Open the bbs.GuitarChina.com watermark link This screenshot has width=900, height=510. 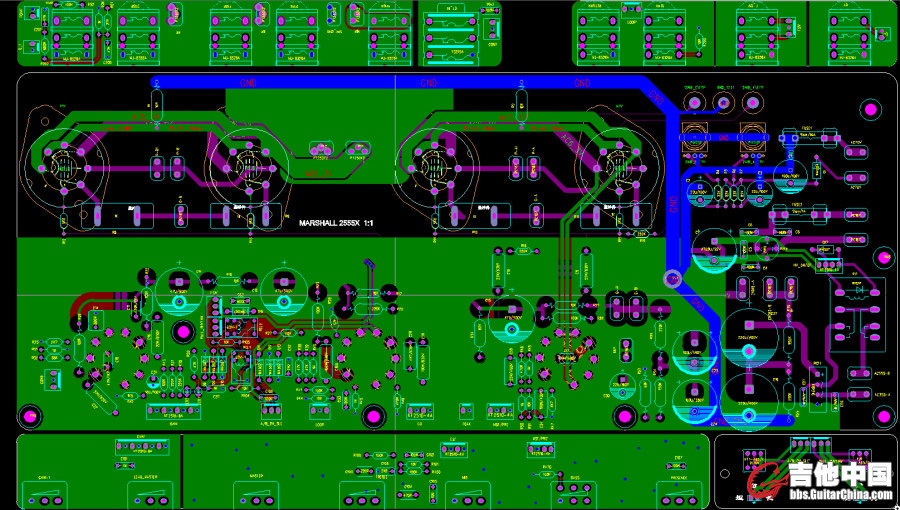840,494
